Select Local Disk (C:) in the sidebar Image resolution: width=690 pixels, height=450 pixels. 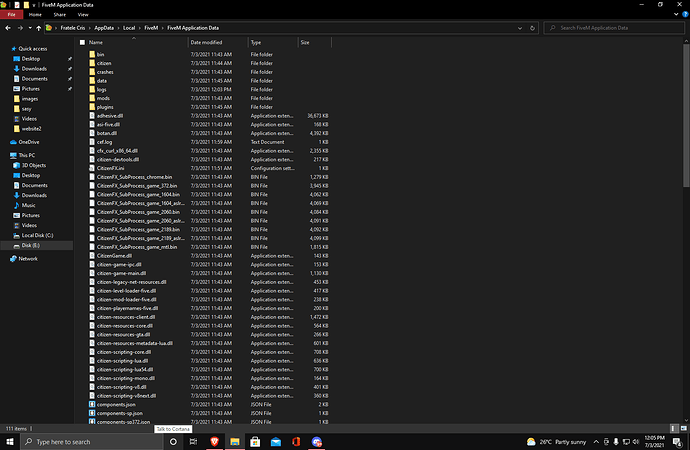38,236
